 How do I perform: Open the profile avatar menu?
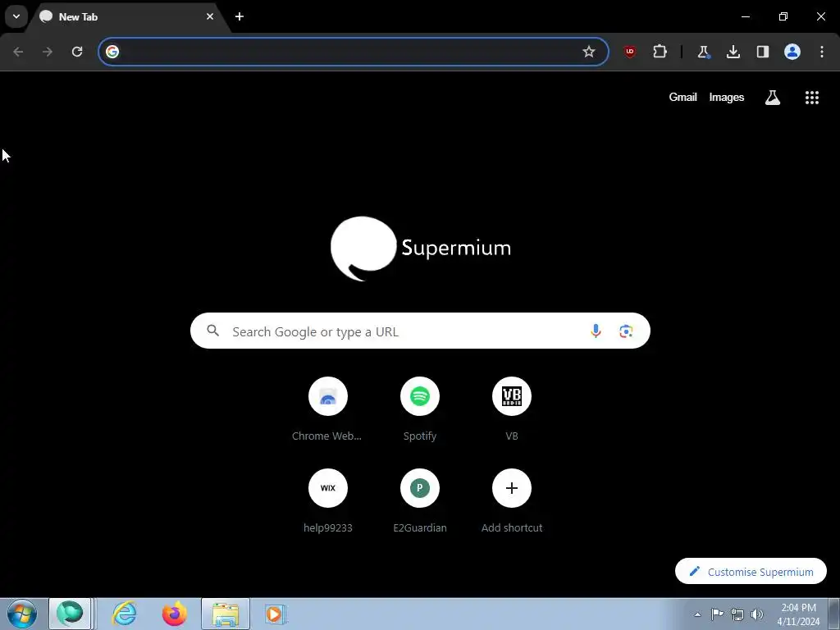pyautogui.click(x=792, y=52)
